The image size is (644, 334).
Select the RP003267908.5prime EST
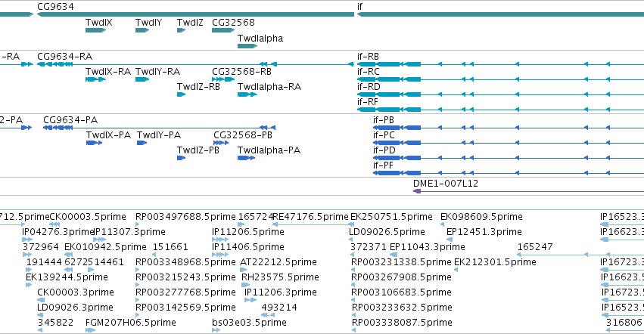tap(353, 285)
